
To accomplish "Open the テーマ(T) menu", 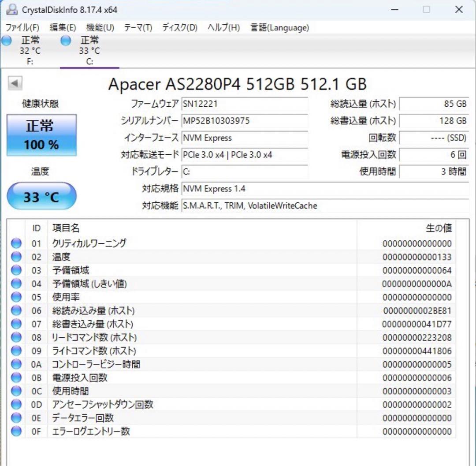I will click(x=138, y=27).
